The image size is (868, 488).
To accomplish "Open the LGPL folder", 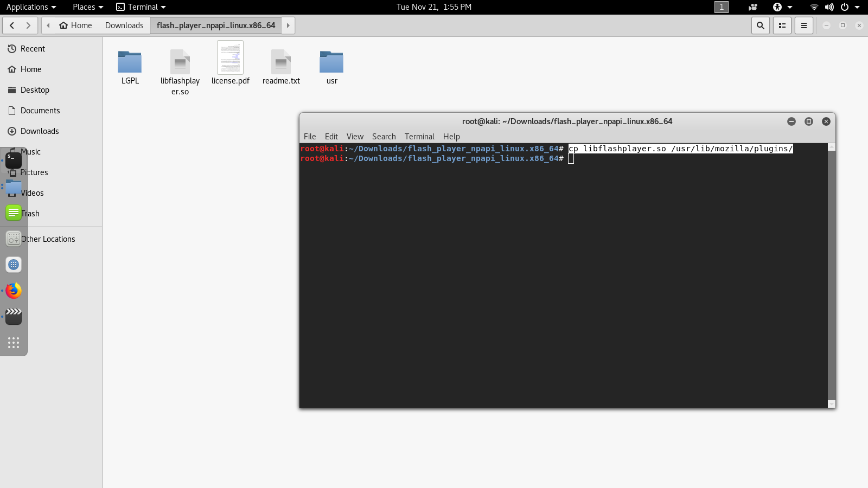I will (x=130, y=62).
